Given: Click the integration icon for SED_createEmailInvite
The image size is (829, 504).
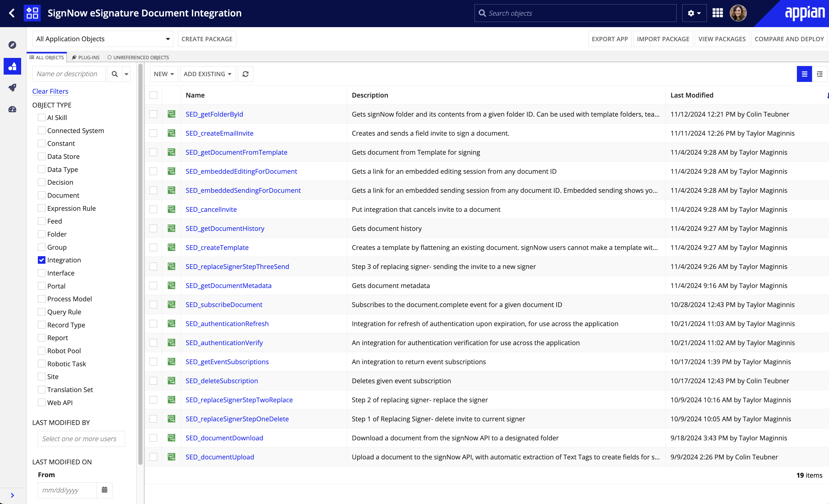Looking at the screenshot, I should click(171, 133).
